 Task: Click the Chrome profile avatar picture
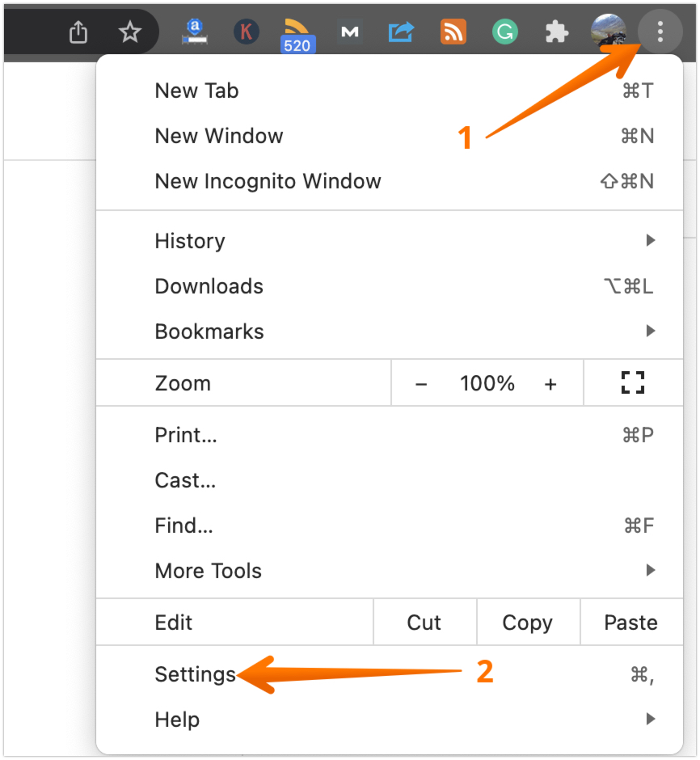point(608,32)
